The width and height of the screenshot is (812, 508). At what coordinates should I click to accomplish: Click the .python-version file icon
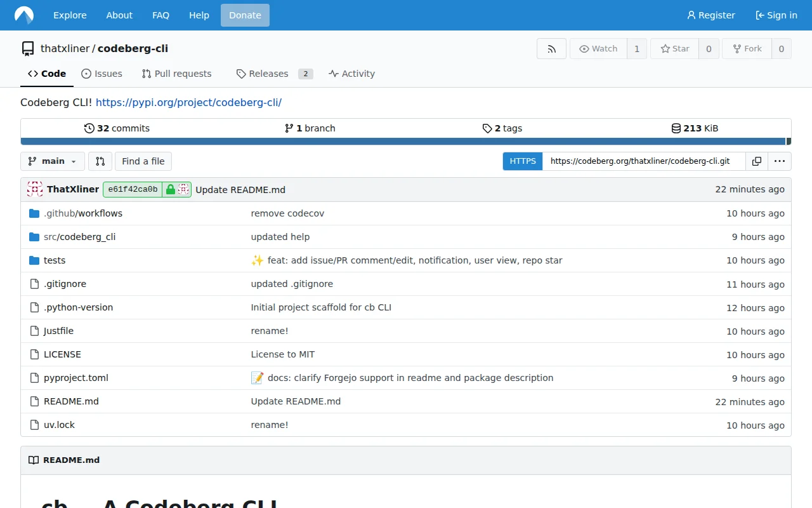tap(34, 307)
